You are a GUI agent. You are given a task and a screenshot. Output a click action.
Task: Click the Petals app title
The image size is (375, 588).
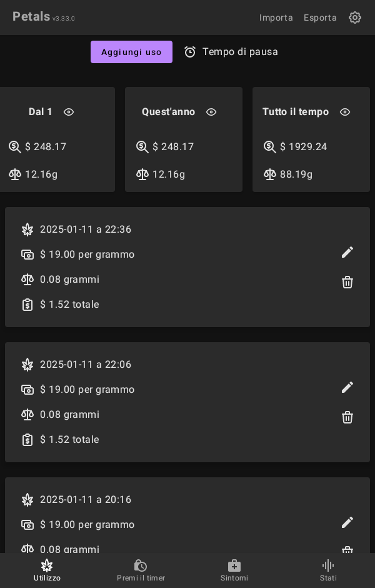point(31,17)
